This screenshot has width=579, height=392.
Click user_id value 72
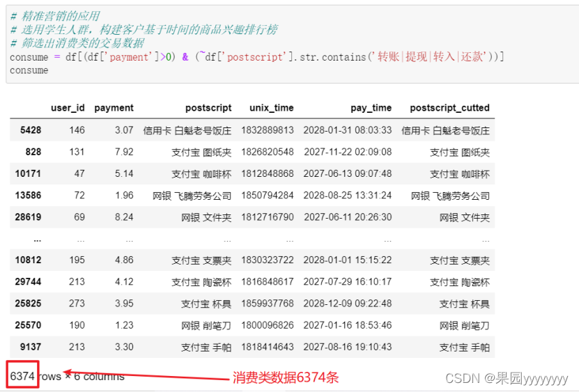click(x=79, y=195)
